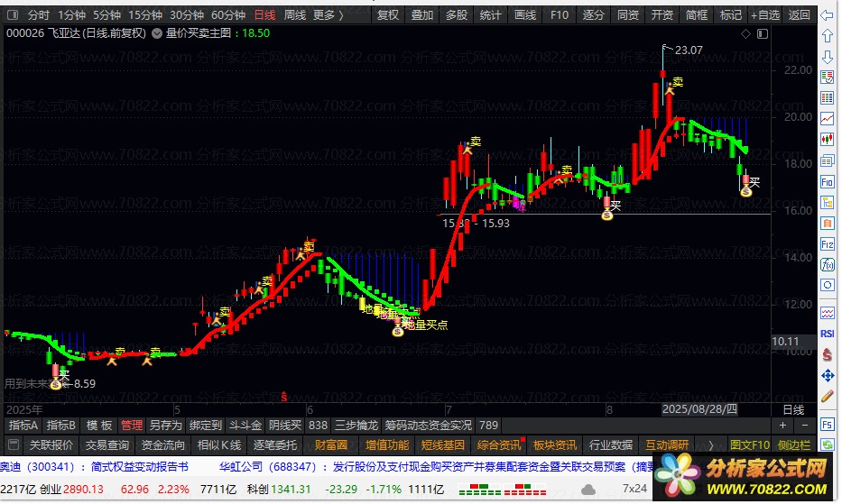This screenshot has width=842, height=504.
Task: Switch to 30分钟 period
Action: [x=186, y=15]
